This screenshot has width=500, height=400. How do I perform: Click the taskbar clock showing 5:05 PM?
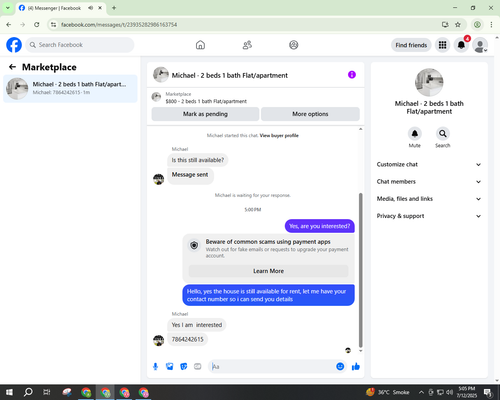click(467, 392)
